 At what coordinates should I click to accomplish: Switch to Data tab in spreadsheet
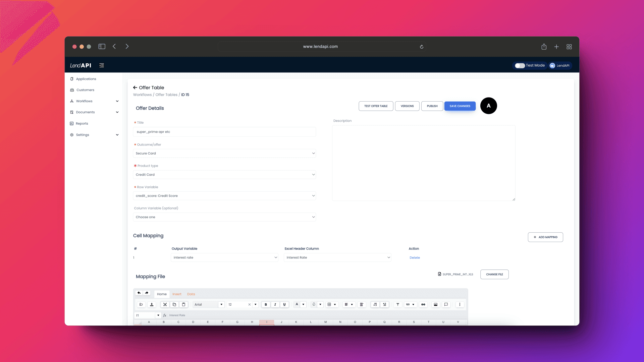191,294
